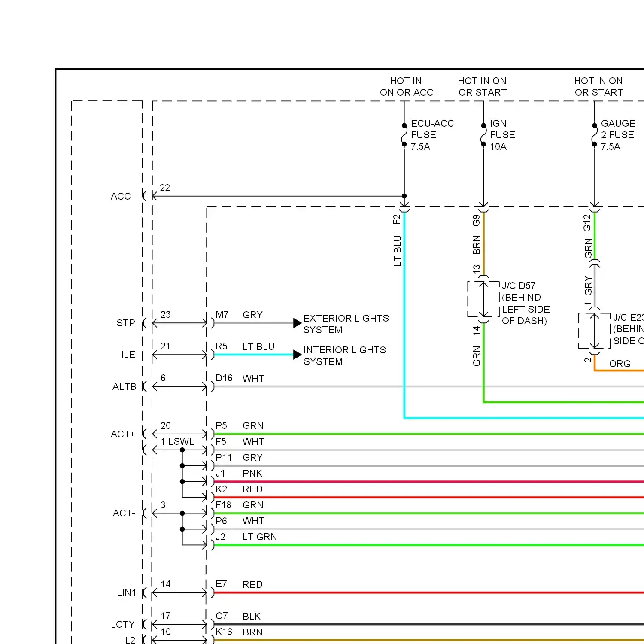Click the IGN FUSE 10A label
Screen dimensions: 644x644
[502, 135]
